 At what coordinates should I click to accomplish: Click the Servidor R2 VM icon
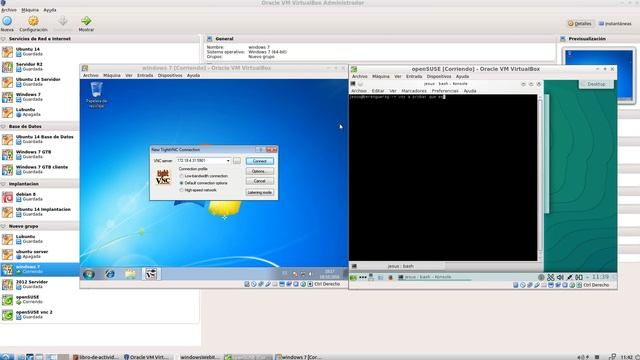7,67
